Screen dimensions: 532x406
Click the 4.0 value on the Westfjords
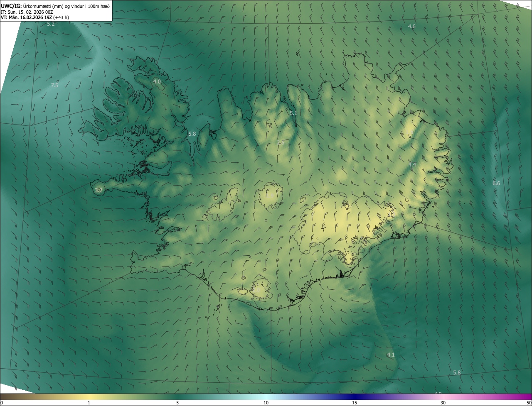157,81
